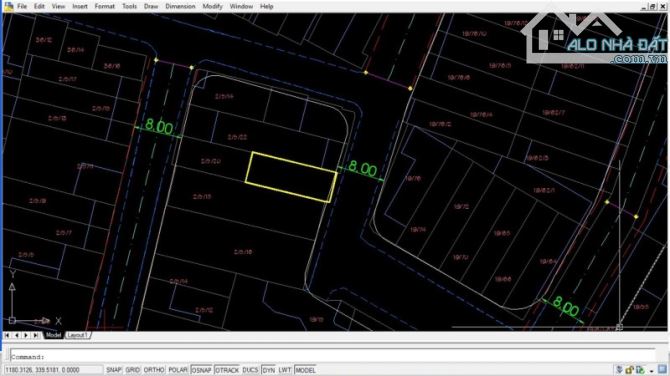
Task: Enable ORTHO mode in status bar
Action: (154, 370)
